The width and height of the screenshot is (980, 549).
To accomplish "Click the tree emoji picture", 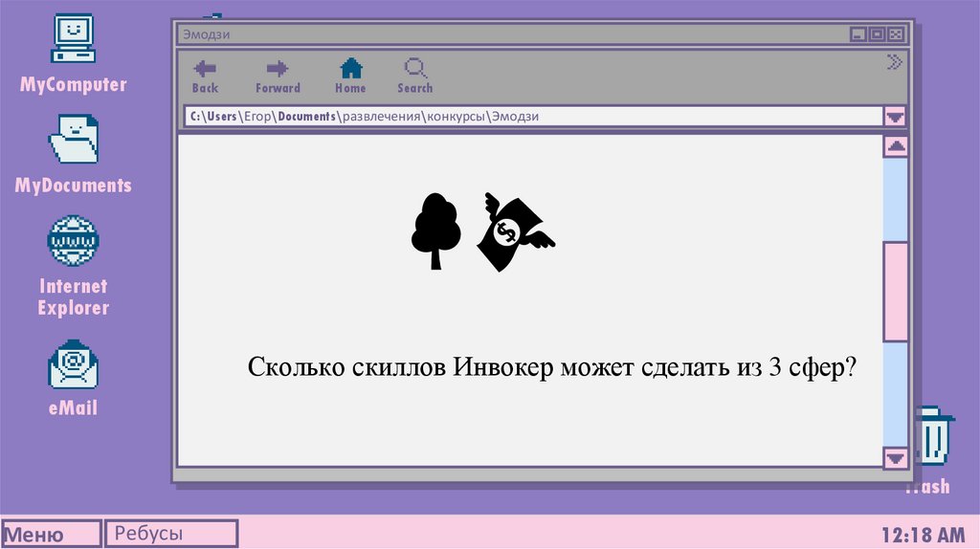I will pos(436,231).
